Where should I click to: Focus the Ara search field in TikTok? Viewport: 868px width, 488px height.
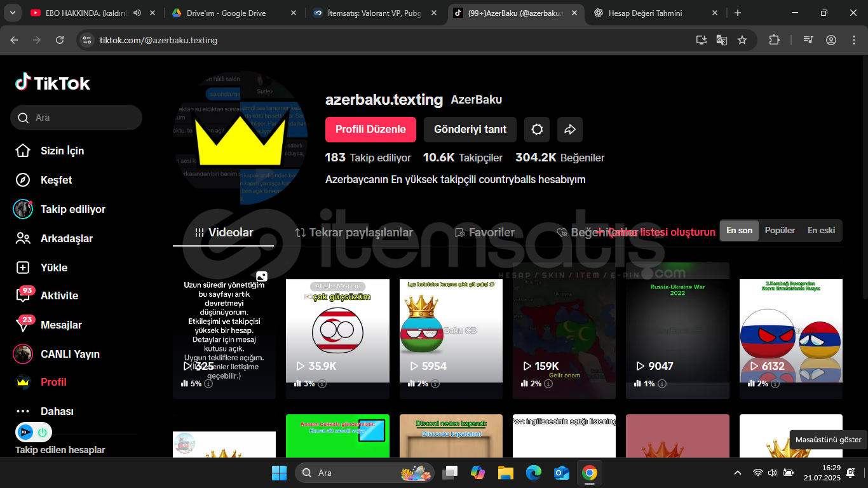(x=76, y=118)
